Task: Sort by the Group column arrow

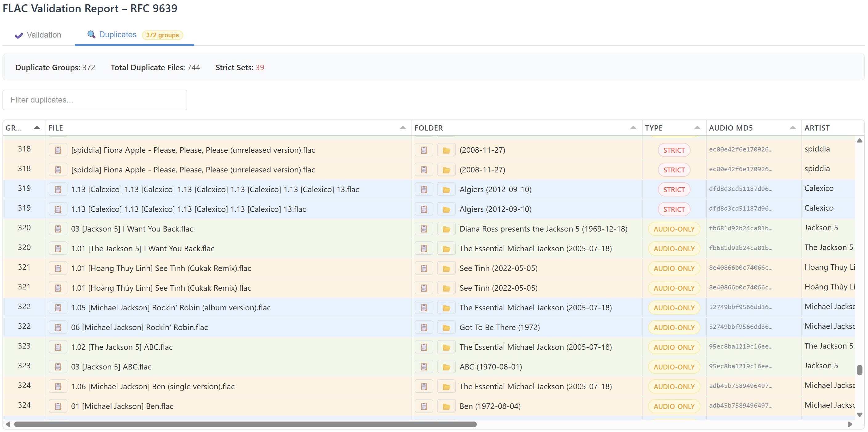Action: [37, 127]
